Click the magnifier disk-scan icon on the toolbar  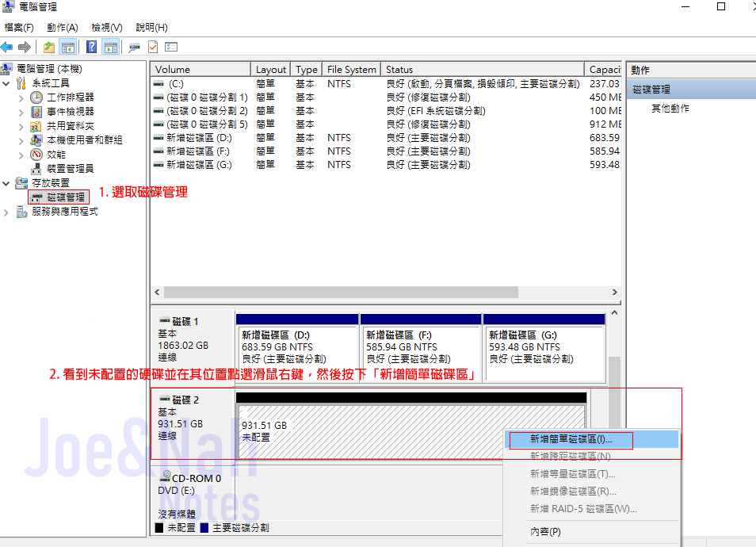(x=133, y=46)
